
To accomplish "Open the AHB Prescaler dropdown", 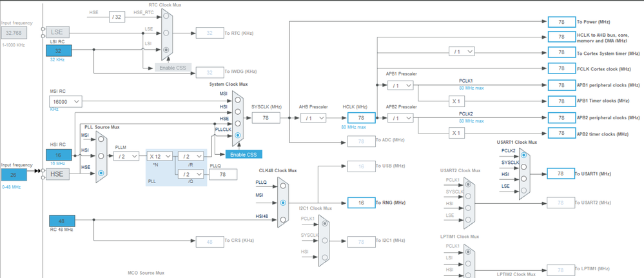I will pos(313,118).
